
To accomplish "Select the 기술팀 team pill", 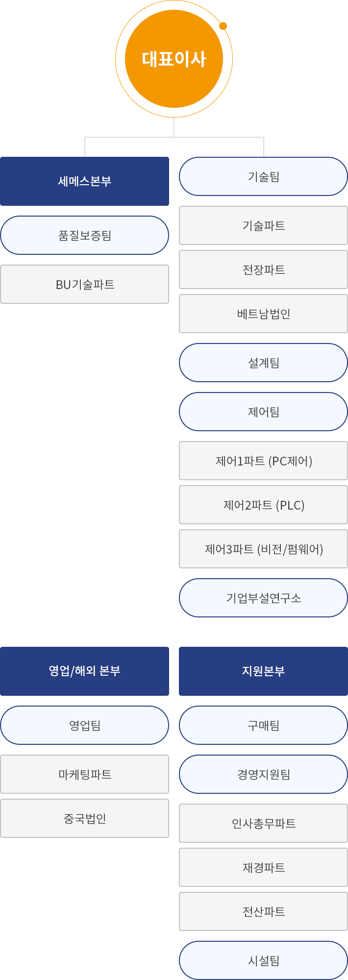I will (263, 176).
